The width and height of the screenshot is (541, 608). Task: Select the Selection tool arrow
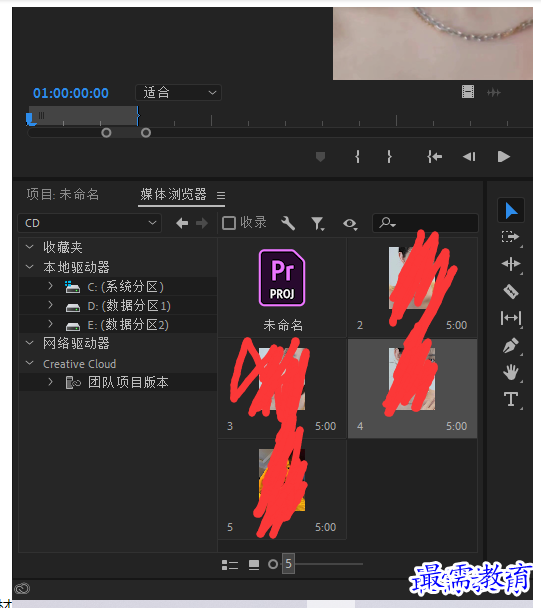(x=511, y=211)
